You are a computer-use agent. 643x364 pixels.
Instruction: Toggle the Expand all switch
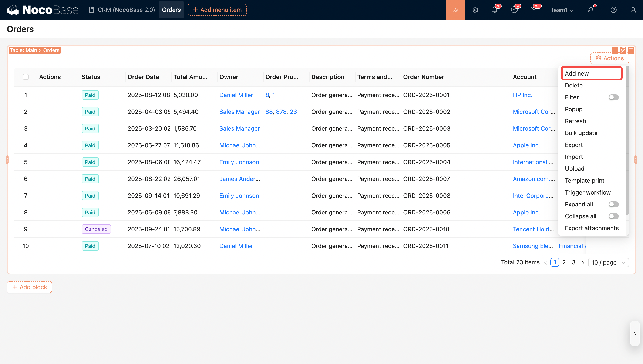click(613, 204)
